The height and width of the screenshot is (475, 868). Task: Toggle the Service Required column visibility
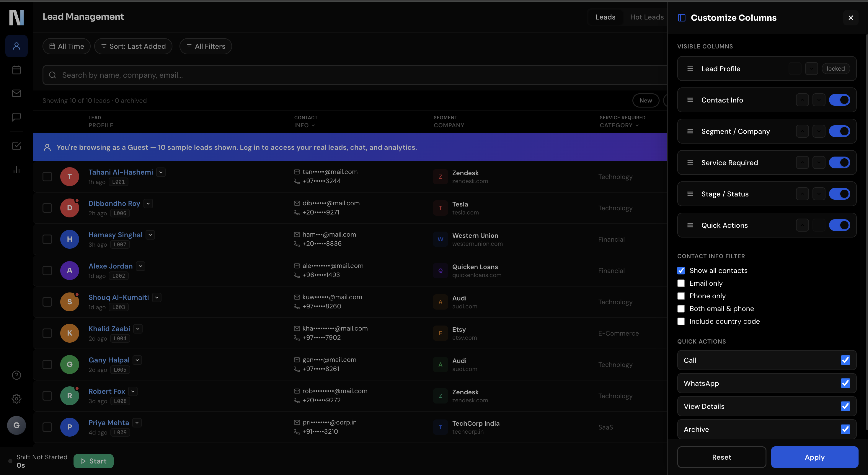(x=839, y=162)
